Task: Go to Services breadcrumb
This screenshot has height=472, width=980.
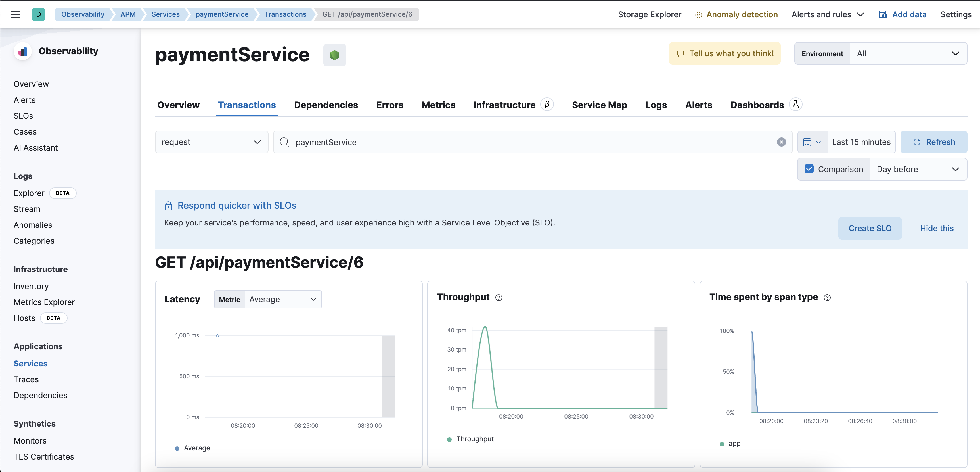Action: pos(165,14)
